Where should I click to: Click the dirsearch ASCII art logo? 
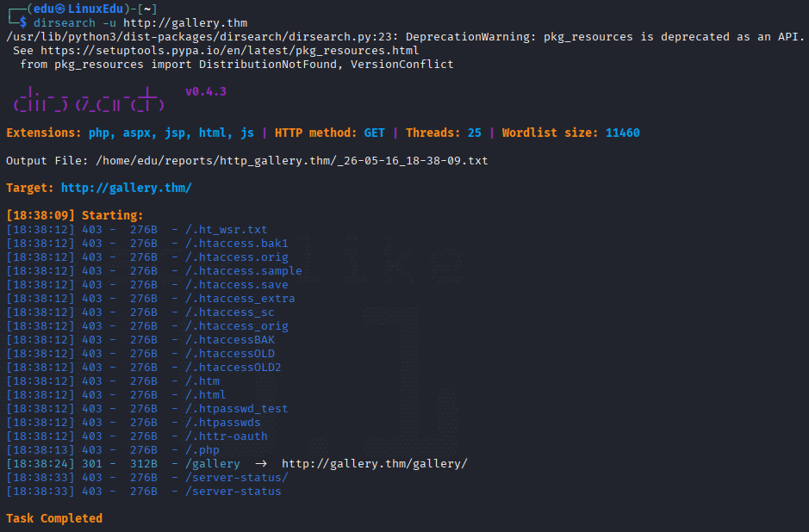click(x=89, y=100)
